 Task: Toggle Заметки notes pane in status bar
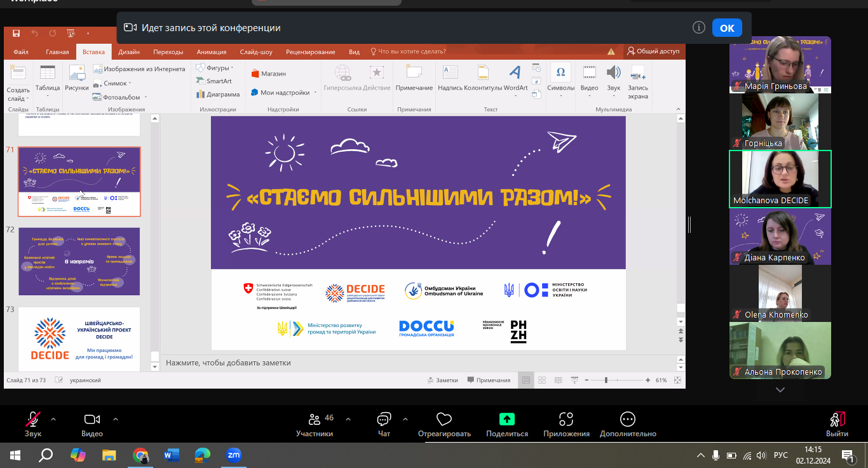(x=442, y=380)
